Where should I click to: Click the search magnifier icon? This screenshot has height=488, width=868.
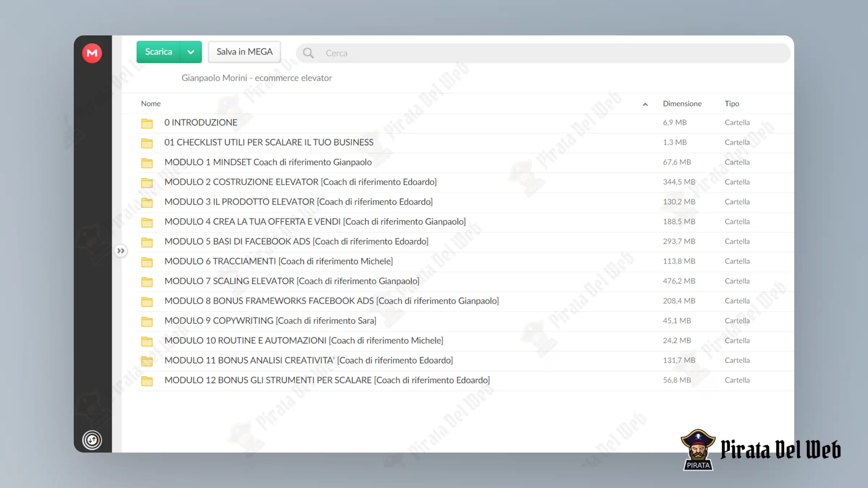(308, 53)
